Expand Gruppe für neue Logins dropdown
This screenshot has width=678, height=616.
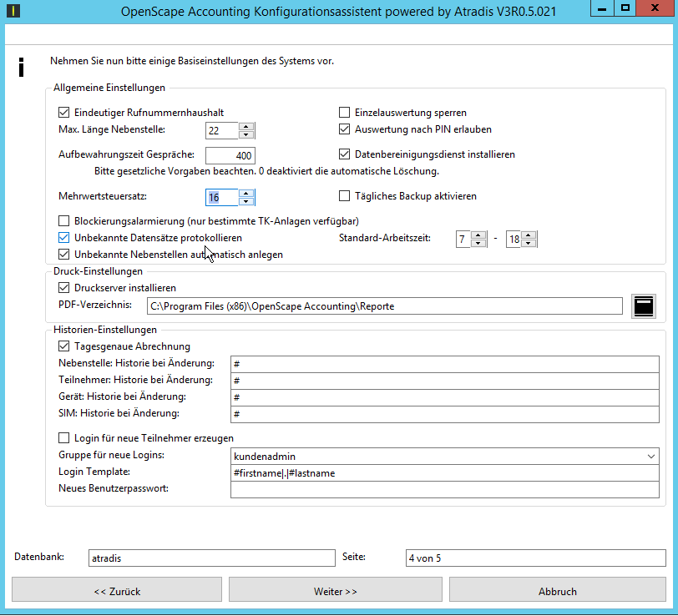(650, 457)
